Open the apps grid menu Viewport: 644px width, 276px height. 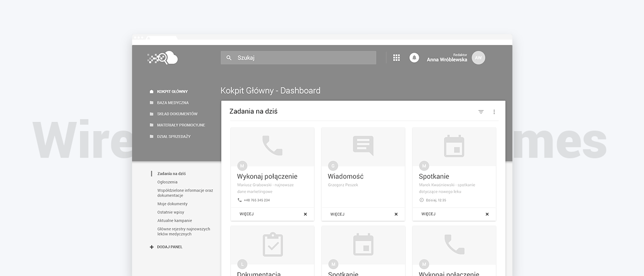397,57
